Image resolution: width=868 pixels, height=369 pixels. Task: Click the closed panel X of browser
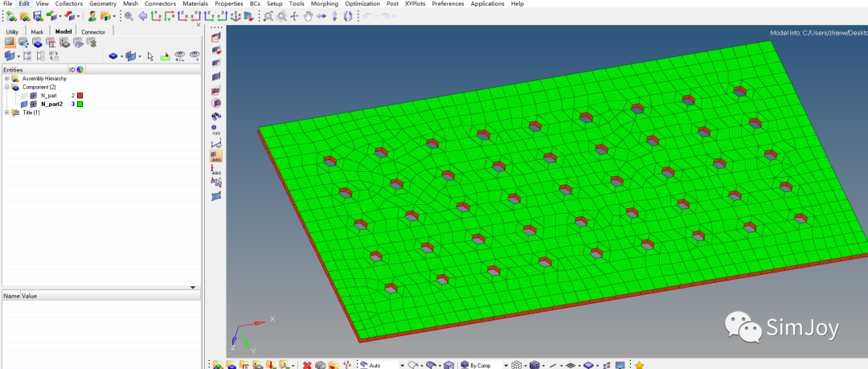click(199, 25)
